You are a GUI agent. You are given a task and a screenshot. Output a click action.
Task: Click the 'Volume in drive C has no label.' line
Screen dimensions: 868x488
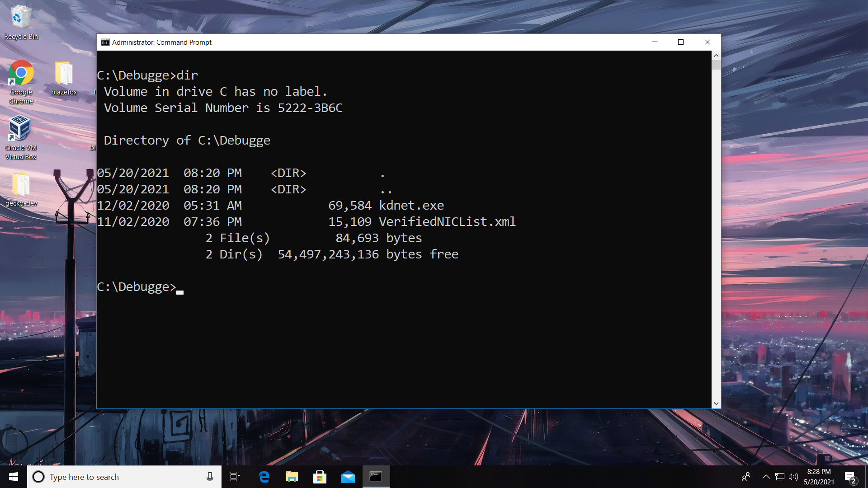click(x=216, y=92)
